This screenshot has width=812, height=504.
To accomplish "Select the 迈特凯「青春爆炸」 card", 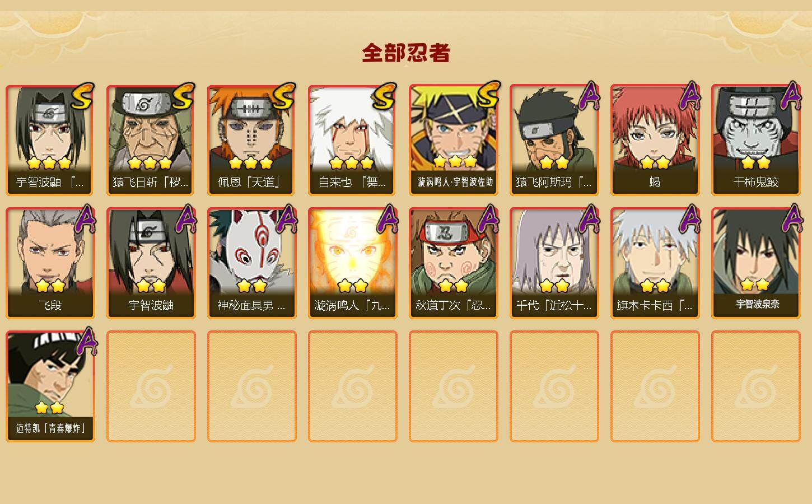I will click(50, 386).
